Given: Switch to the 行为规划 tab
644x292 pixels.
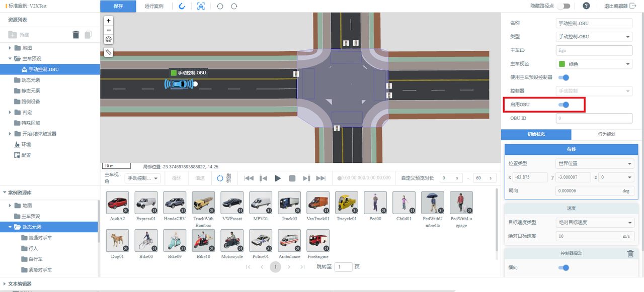Looking at the screenshot, I should [607, 135].
